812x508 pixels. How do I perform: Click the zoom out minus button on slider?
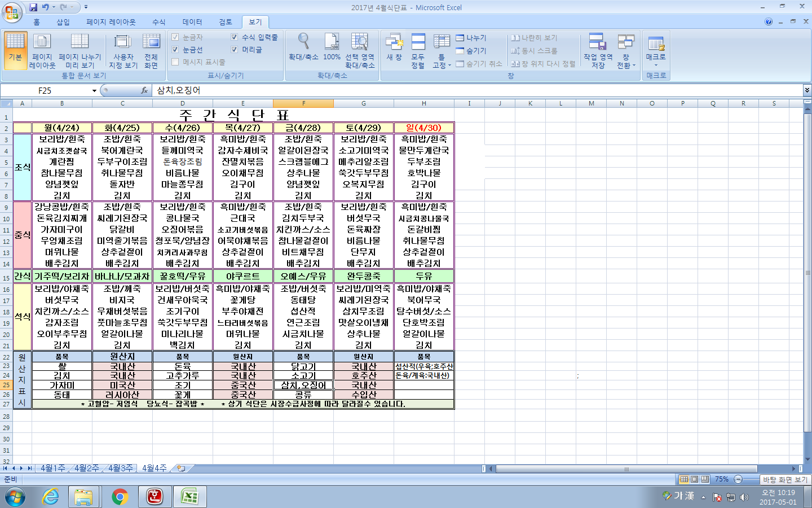[738, 479]
